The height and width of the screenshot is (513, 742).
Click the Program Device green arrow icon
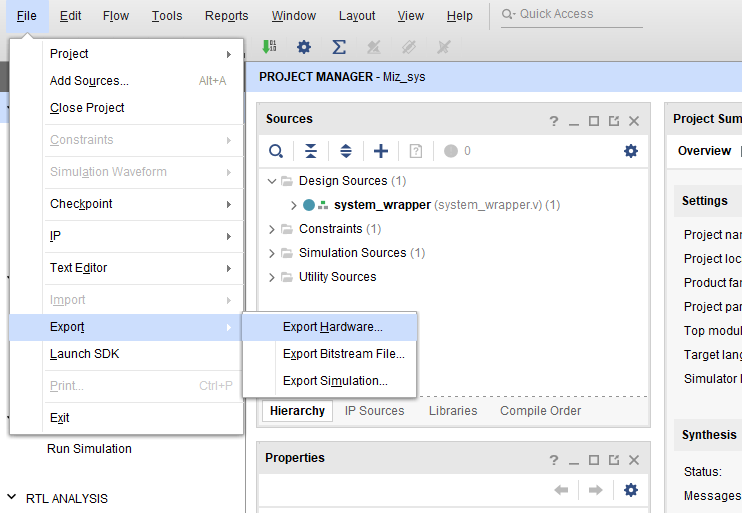click(x=269, y=46)
